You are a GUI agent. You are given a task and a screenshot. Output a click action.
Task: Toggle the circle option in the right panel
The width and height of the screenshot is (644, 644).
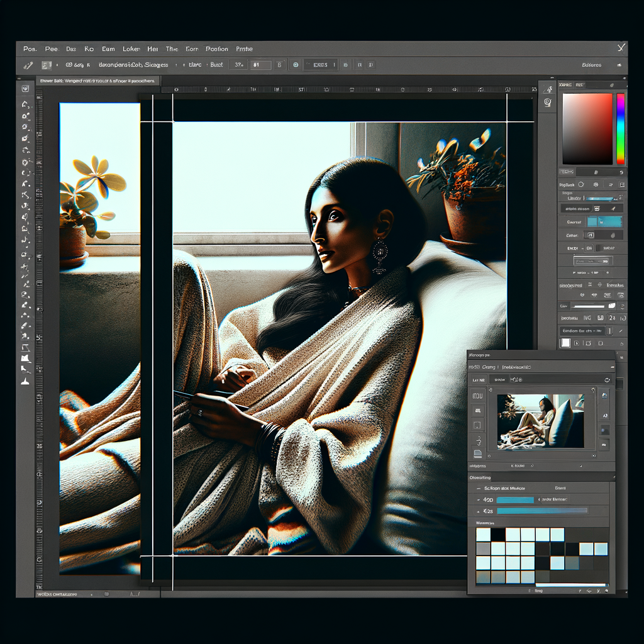point(580,184)
